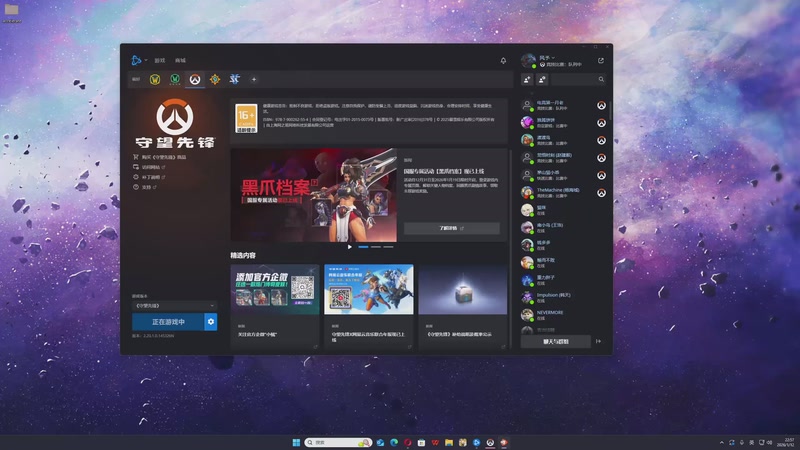This screenshot has height=450, width=800.
Task: Click Impulsion's avatar
Action: (x=527, y=297)
